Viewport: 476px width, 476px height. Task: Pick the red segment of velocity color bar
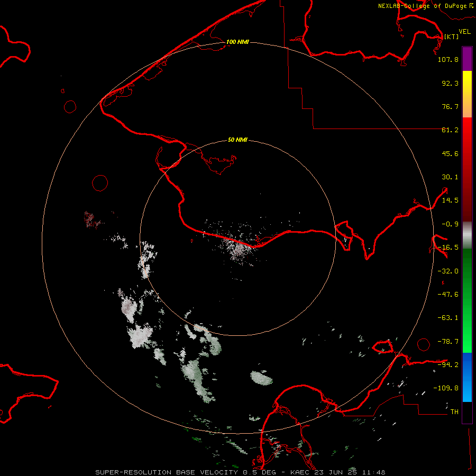coord(467,169)
